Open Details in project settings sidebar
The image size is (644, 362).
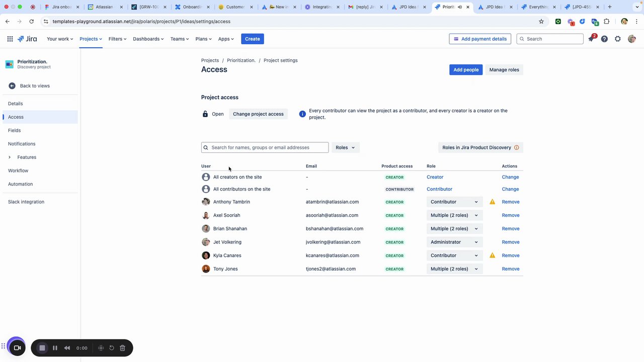[x=39, y=104]
